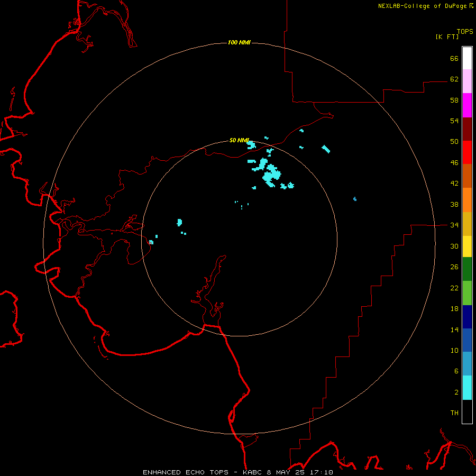The height and width of the screenshot is (476, 476).
Task: Click the largest cyan radar echo cluster
Action: pyautogui.click(x=271, y=176)
